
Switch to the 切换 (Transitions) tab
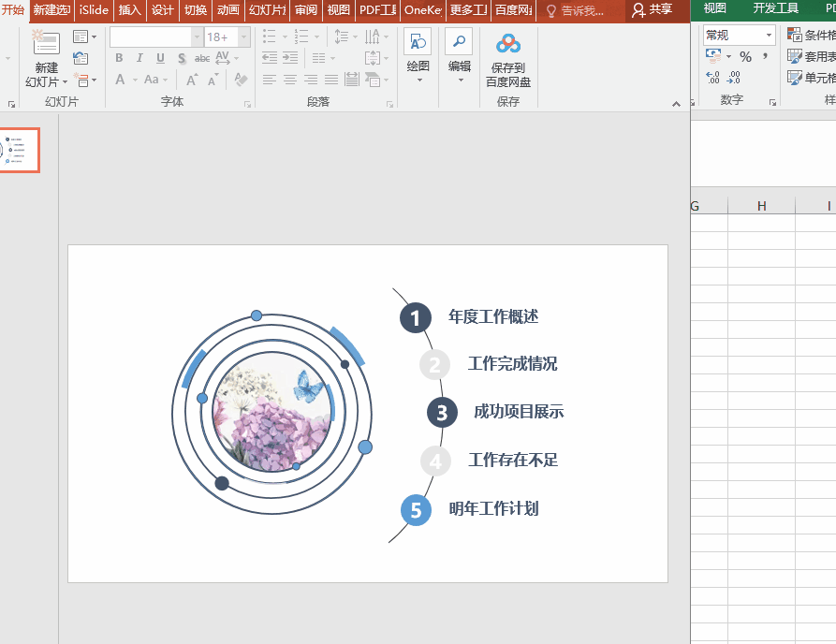(195, 9)
